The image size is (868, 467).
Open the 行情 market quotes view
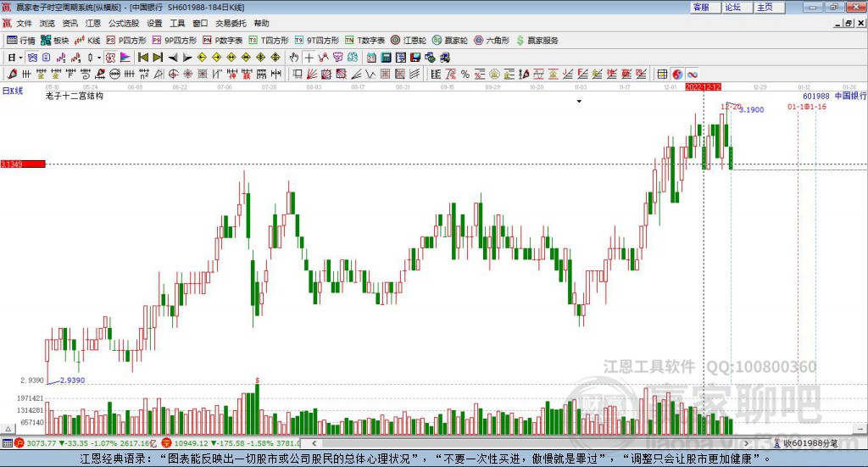(21, 41)
